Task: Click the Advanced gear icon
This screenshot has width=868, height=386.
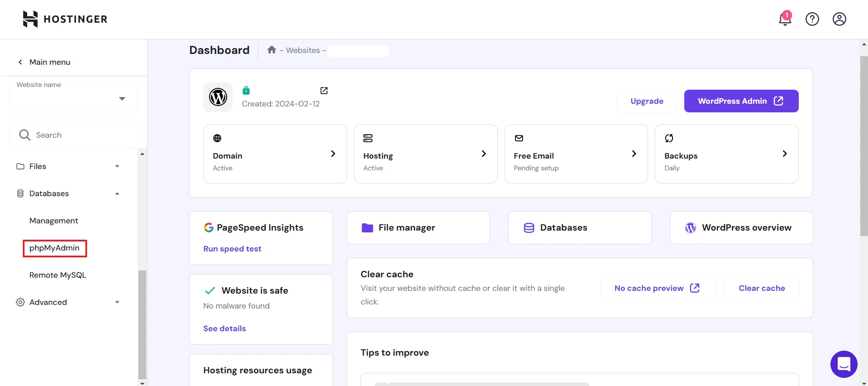Action: tap(20, 302)
